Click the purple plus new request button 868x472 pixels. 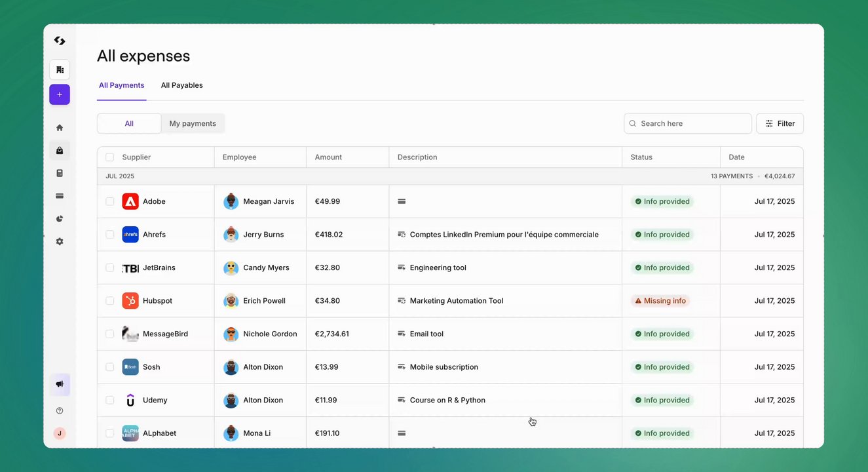pos(60,94)
